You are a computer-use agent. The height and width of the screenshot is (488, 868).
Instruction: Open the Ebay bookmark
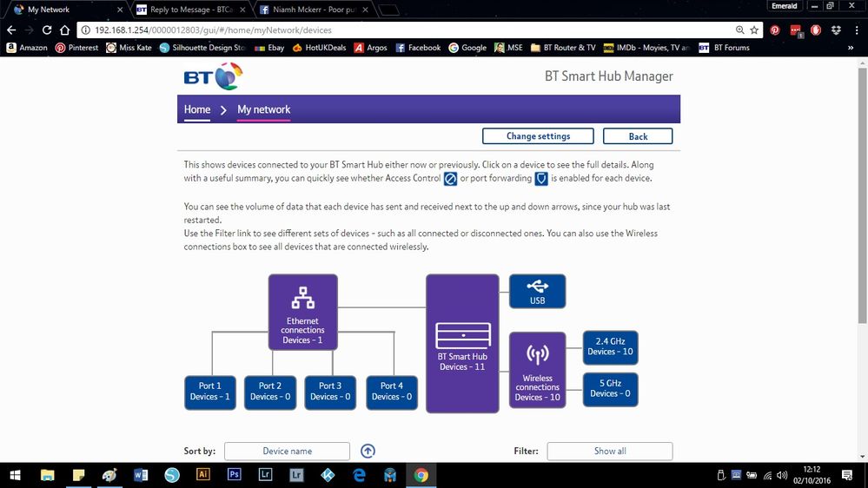[x=269, y=48]
